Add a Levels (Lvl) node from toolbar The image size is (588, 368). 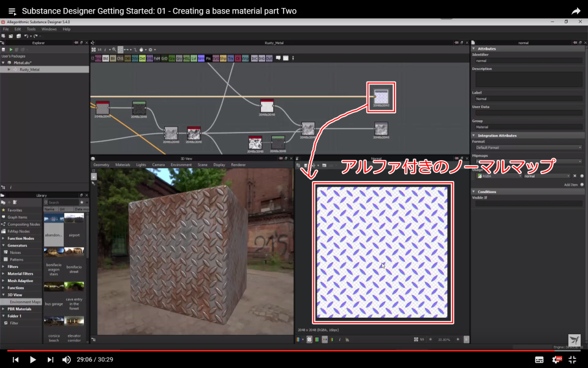pos(194,59)
